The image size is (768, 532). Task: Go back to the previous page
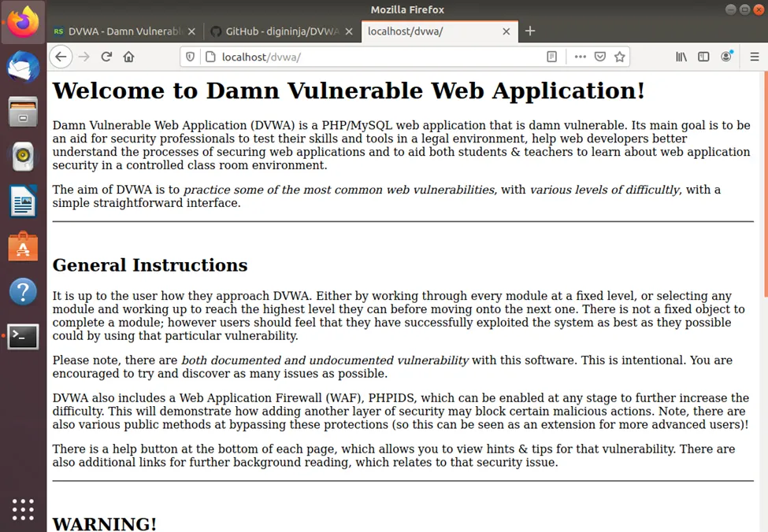61,57
